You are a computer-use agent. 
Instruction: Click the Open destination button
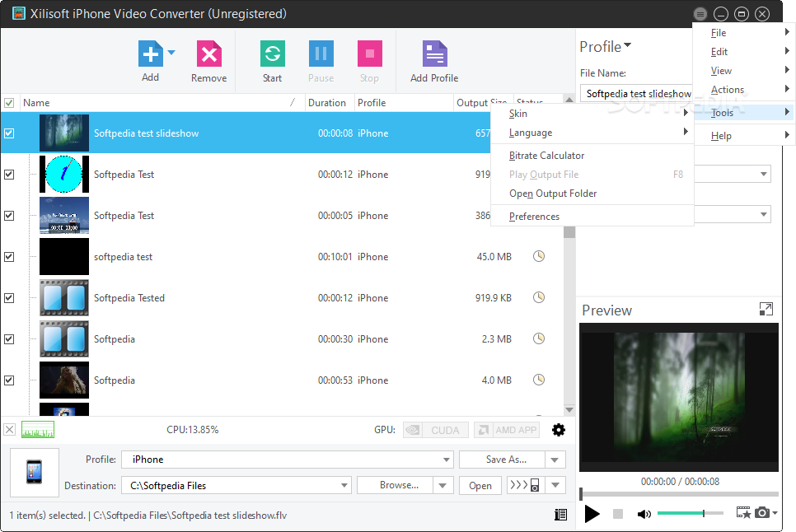(480, 485)
